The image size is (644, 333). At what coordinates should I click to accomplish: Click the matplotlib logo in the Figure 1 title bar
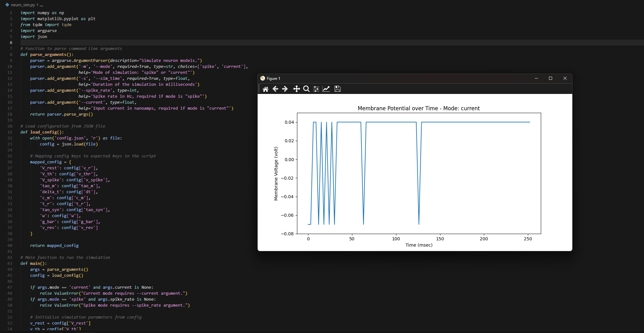263,78
